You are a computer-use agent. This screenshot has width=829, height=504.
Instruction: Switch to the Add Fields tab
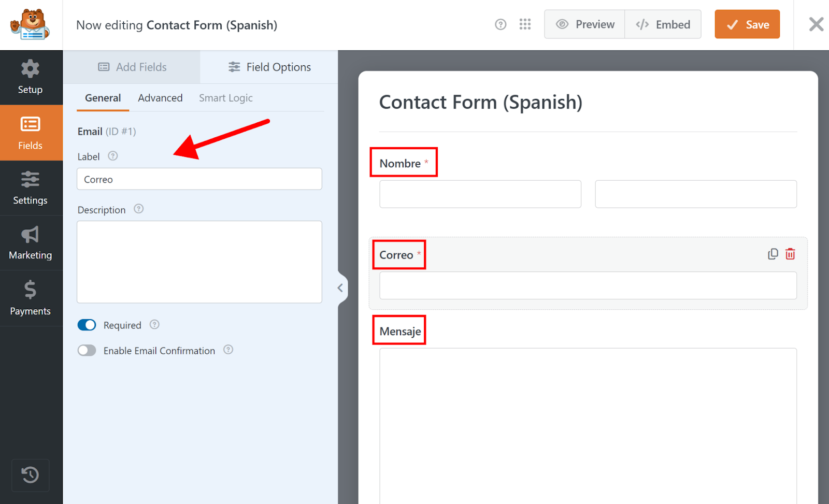[x=132, y=66]
